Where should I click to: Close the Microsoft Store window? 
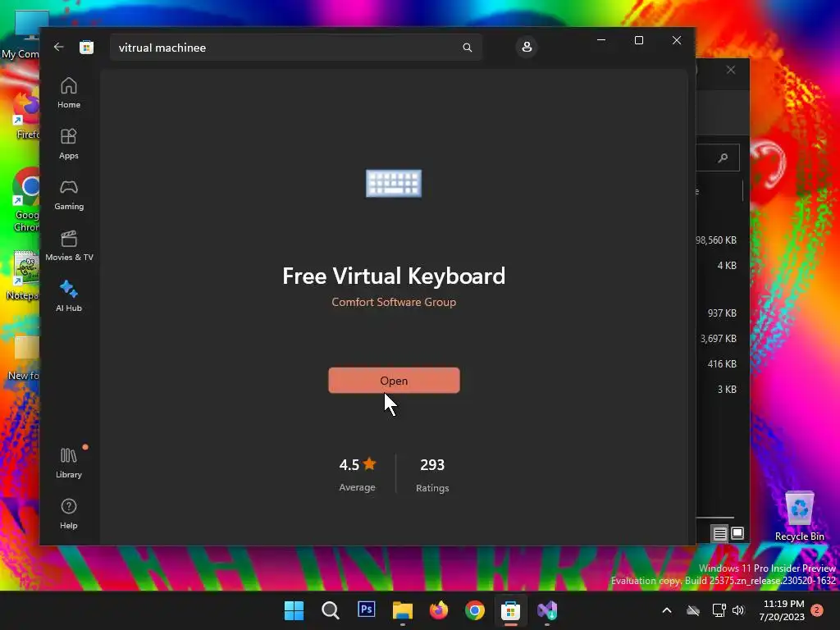click(x=677, y=40)
